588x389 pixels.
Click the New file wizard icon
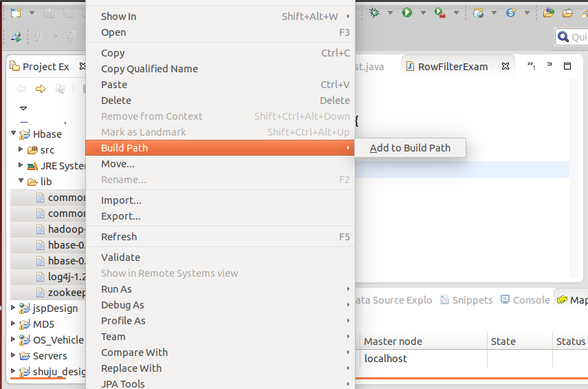tap(15, 12)
